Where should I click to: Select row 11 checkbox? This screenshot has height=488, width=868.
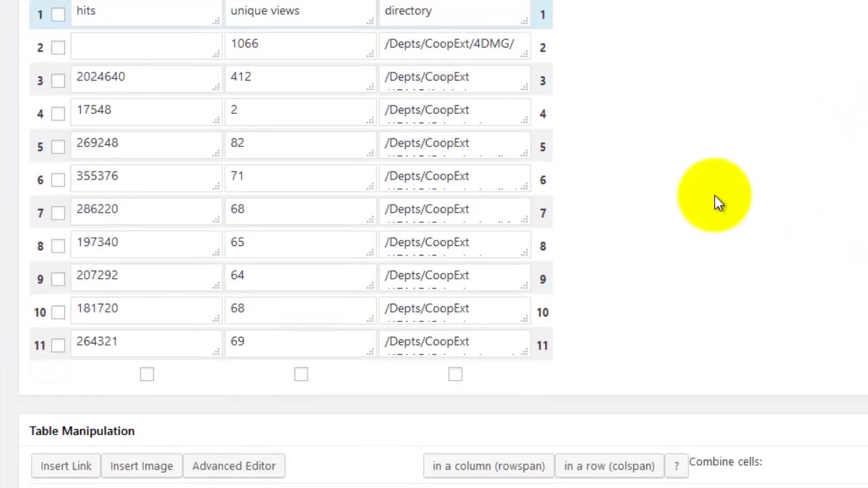coord(58,346)
